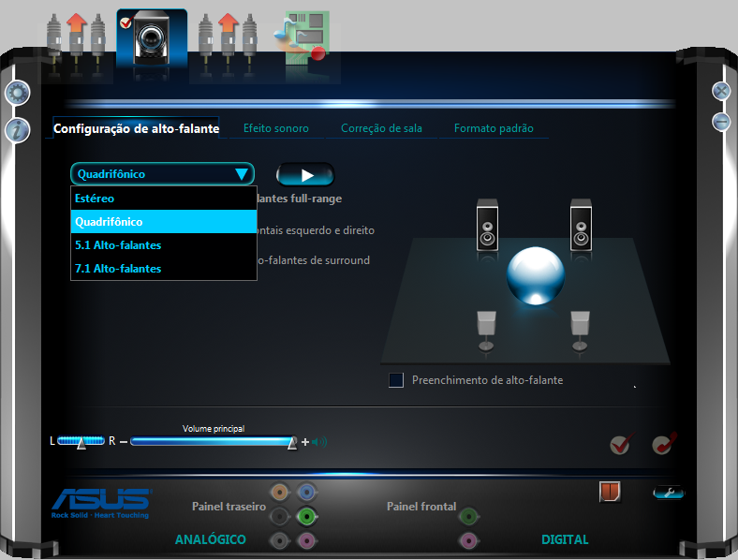This screenshot has width=738, height=560.
Task: Click the orange digital output icon
Action: [610, 492]
